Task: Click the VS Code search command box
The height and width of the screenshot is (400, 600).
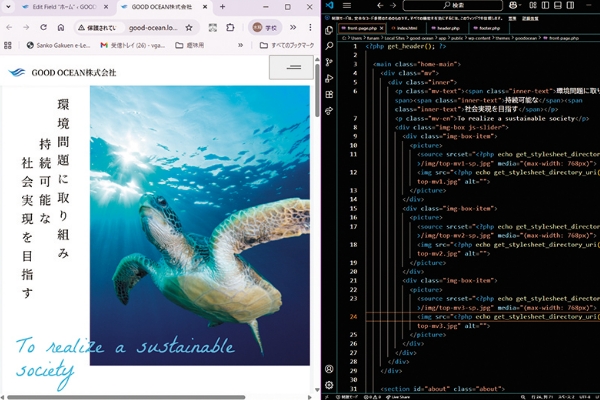Action: (453, 6)
